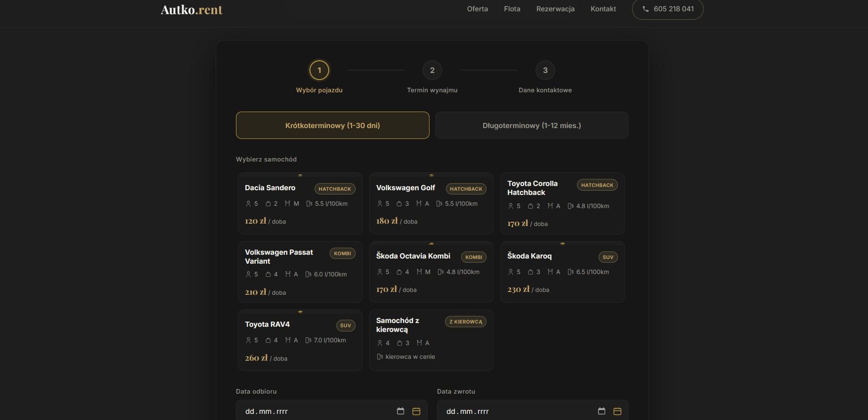Screen dimensions: 868x420
Task: Click the seats icon on Toyota RAV4 card
Action: point(248,340)
